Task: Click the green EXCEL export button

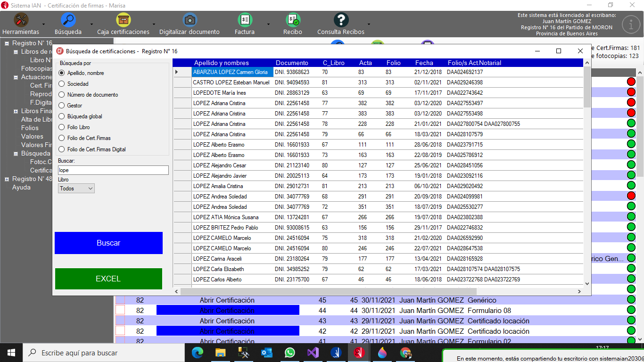Action: 108,279
